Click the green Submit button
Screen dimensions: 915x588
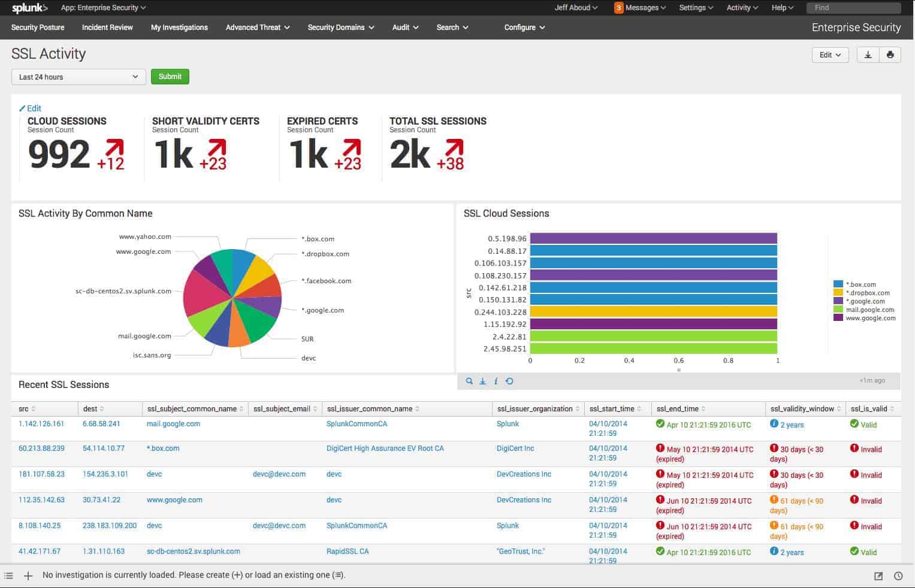tap(170, 77)
